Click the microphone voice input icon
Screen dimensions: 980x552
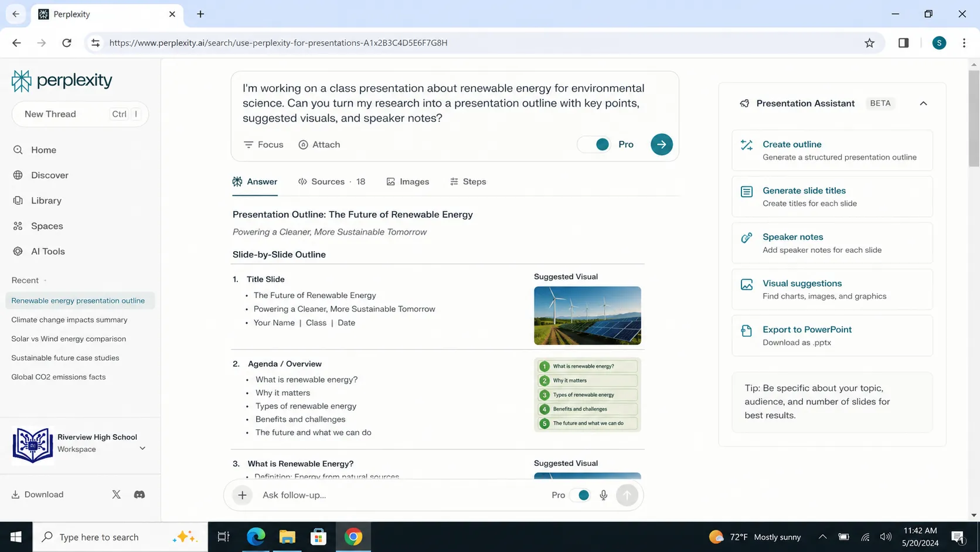603,495
